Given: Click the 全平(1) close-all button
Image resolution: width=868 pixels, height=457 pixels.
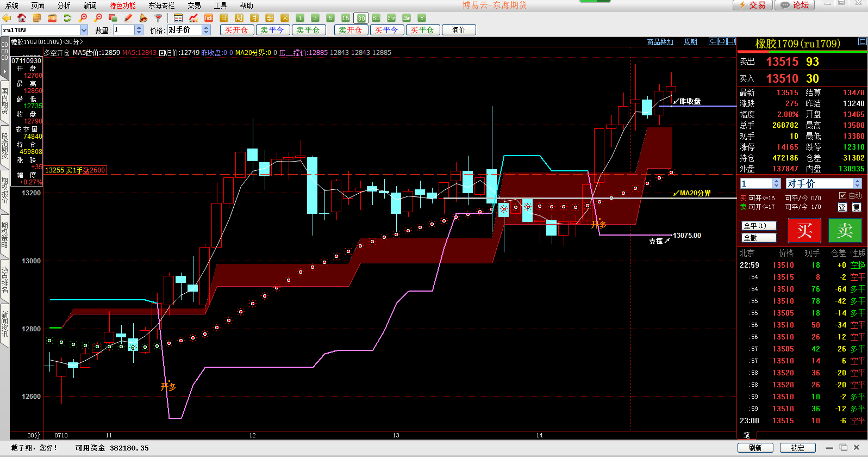Looking at the screenshot, I should coord(759,226).
